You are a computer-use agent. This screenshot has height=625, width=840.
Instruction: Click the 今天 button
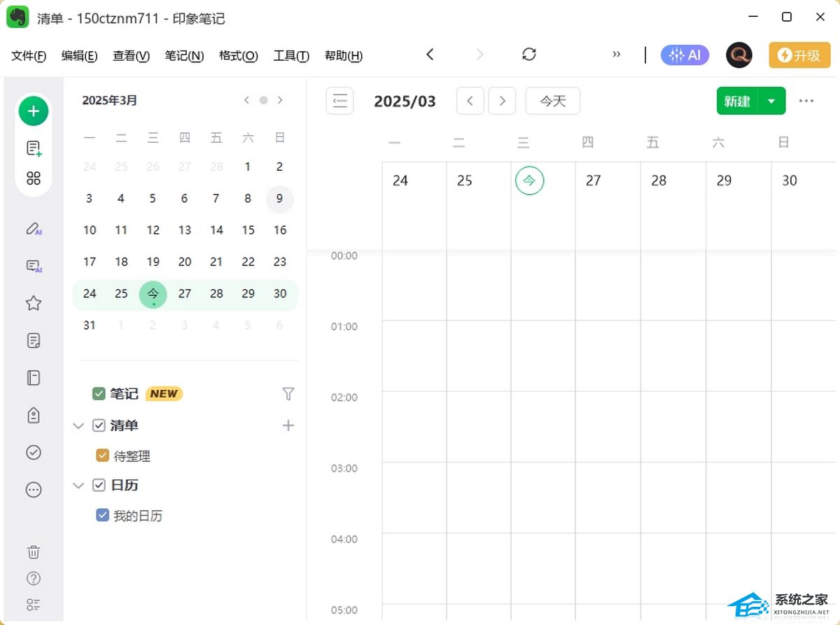553,101
